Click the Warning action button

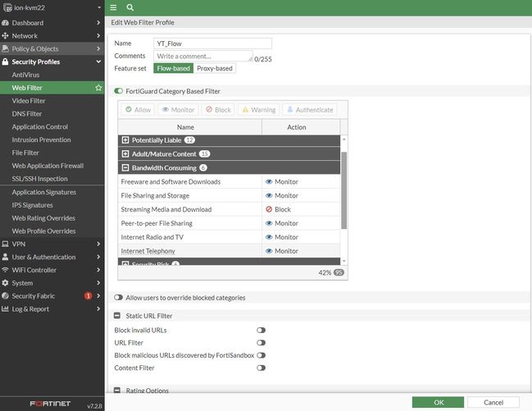[259, 110]
